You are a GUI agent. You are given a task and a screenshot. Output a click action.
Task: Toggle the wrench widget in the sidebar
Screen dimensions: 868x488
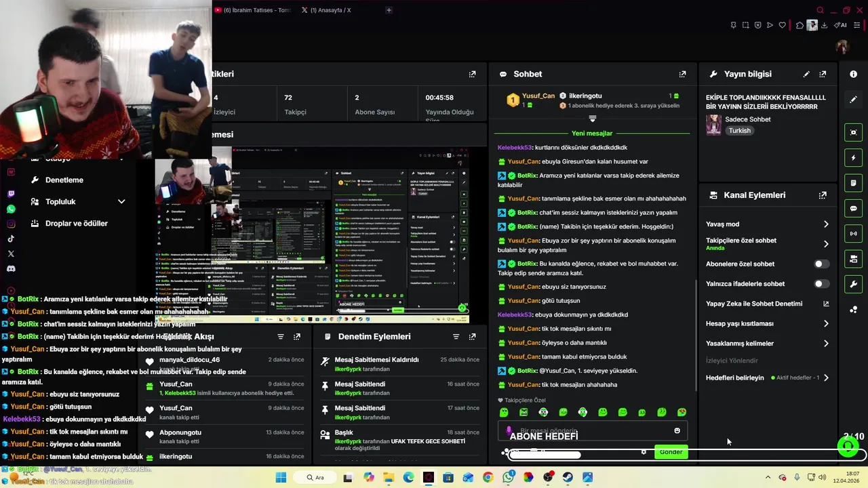[853, 284]
